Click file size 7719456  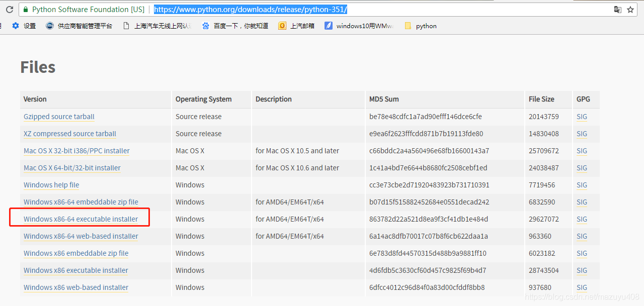pos(542,185)
